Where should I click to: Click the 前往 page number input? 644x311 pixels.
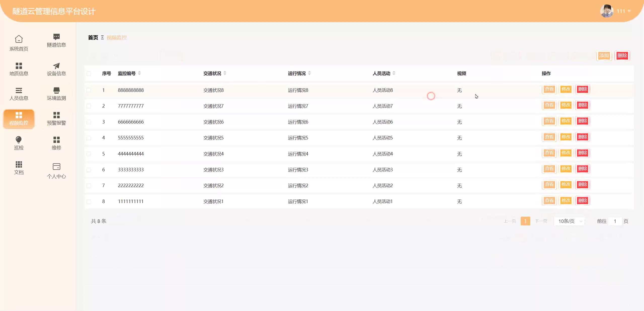point(615,221)
